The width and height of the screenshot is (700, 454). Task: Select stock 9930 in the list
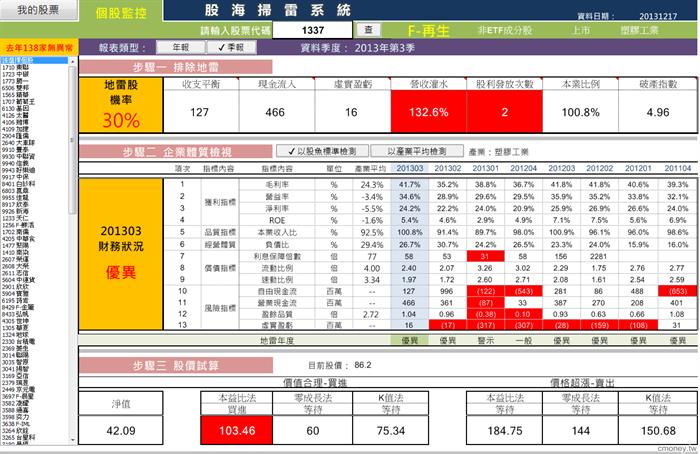coord(34,156)
